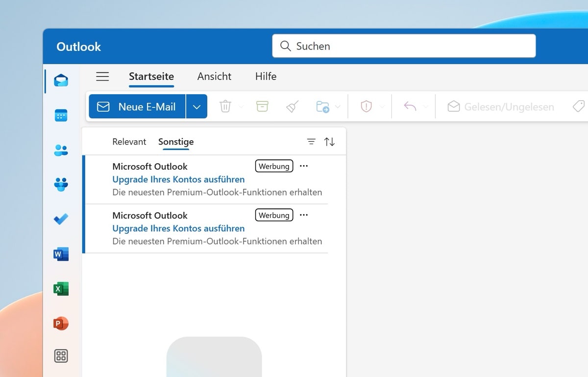Expand the Reply options dropdown arrow
Viewport: 588px width, 377px height.
click(x=425, y=106)
